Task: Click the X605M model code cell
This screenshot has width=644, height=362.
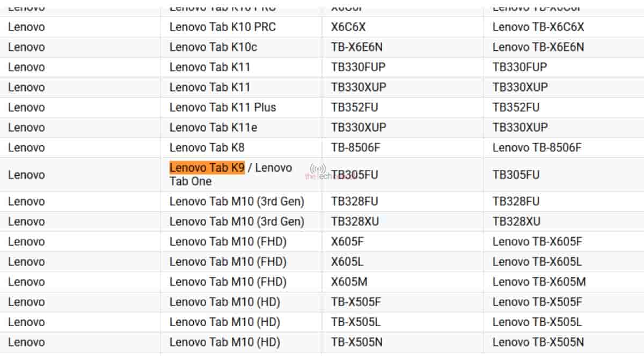Action: (349, 282)
